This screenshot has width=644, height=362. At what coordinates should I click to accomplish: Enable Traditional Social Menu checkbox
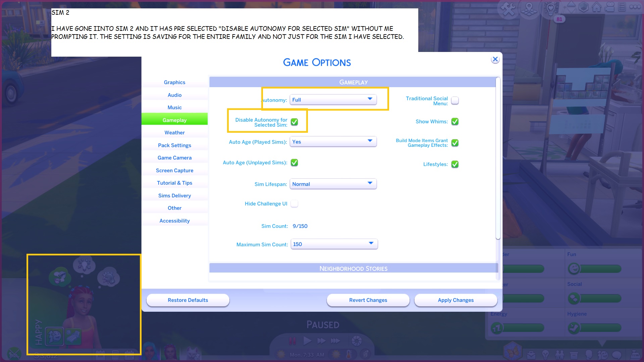click(x=455, y=101)
